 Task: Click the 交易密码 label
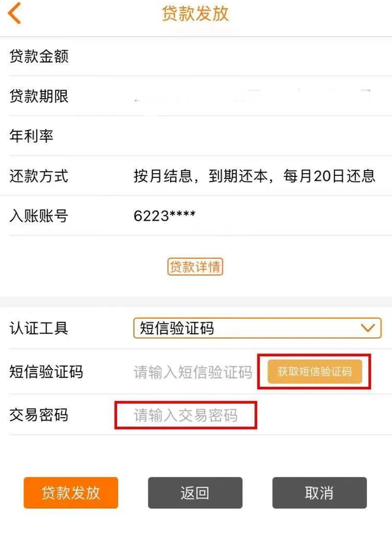[x=39, y=415]
